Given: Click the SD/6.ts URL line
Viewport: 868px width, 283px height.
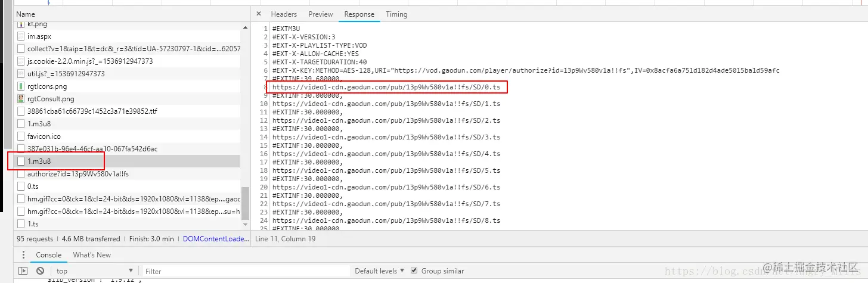Looking at the screenshot, I should pyautogui.click(x=386, y=187).
